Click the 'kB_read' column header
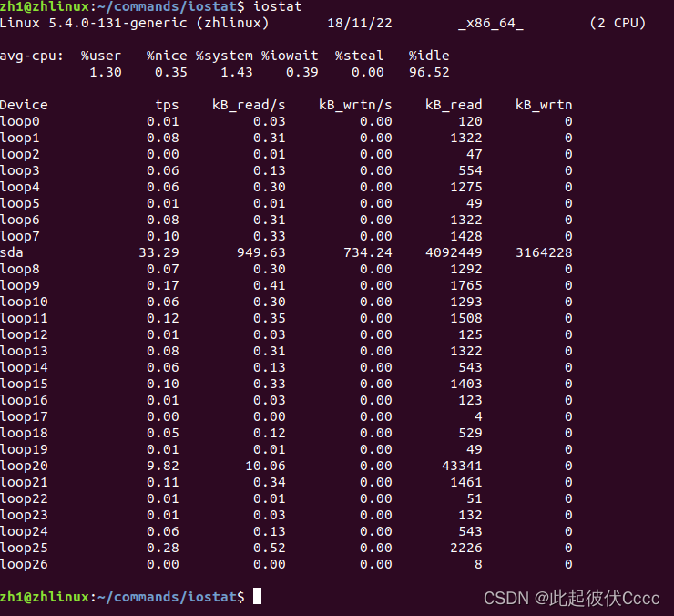Viewport: 674px width, 616px height. click(x=454, y=105)
